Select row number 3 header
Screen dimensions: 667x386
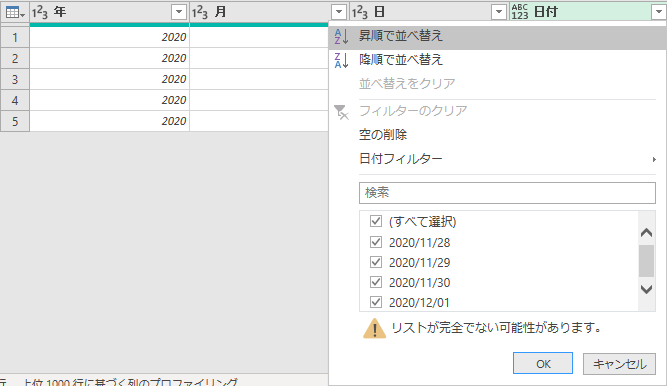15,79
